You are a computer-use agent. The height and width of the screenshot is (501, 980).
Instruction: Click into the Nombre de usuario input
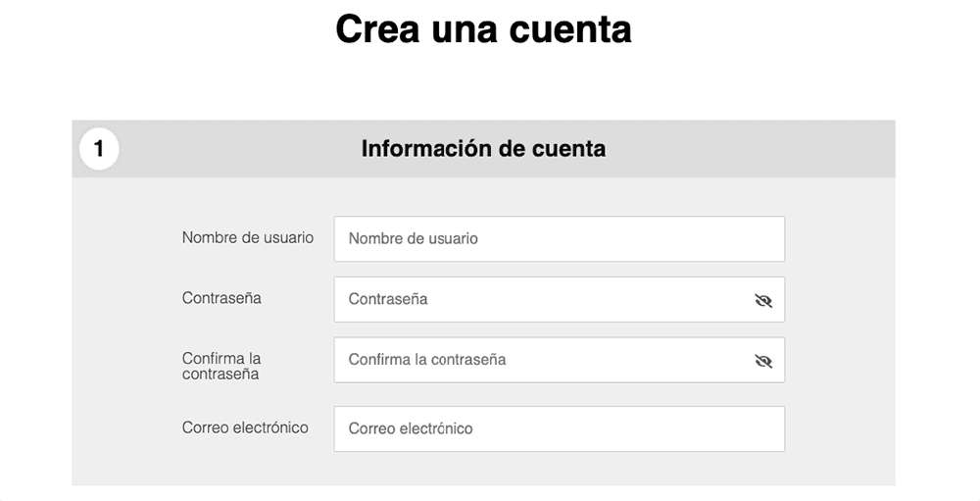(x=559, y=238)
